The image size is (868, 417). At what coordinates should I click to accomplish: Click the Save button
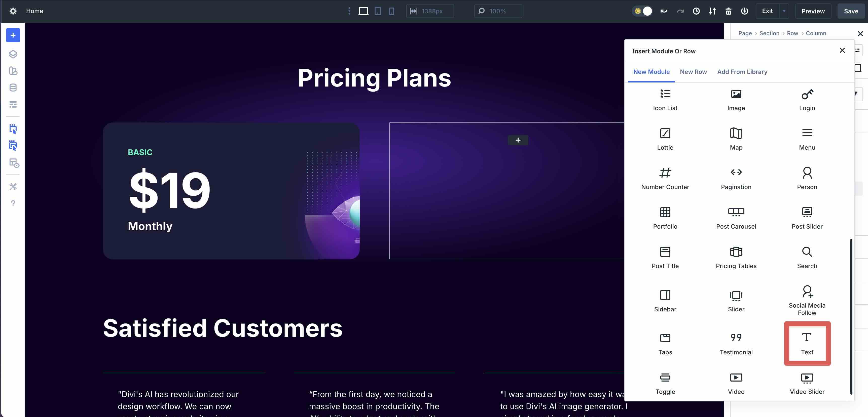[851, 11]
